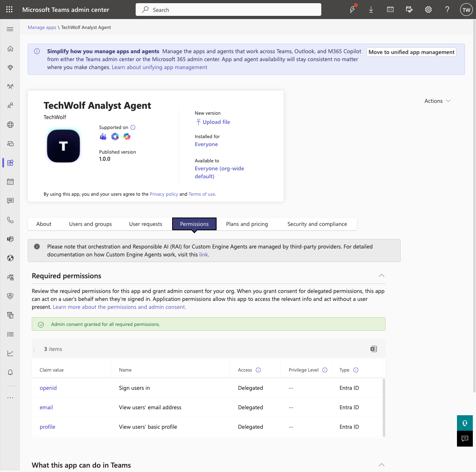Screen dimensions: 476x472
Task: Collapse What this app can do section
Action: [382, 465]
